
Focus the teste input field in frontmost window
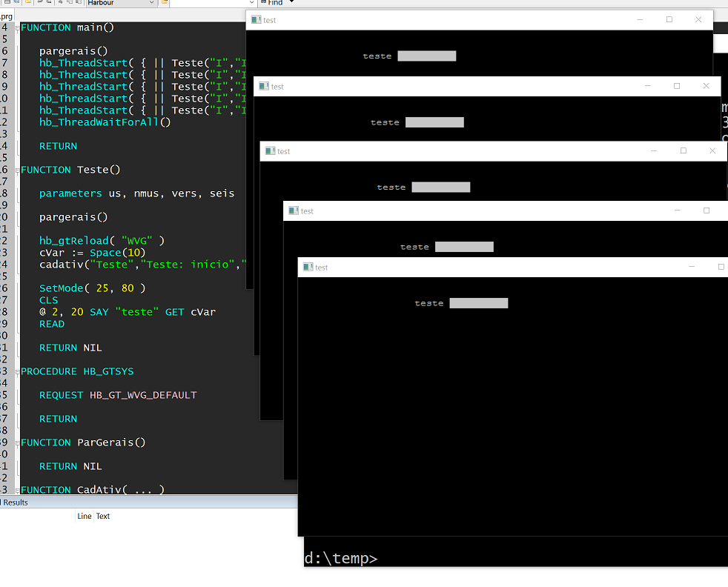click(x=478, y=303)
